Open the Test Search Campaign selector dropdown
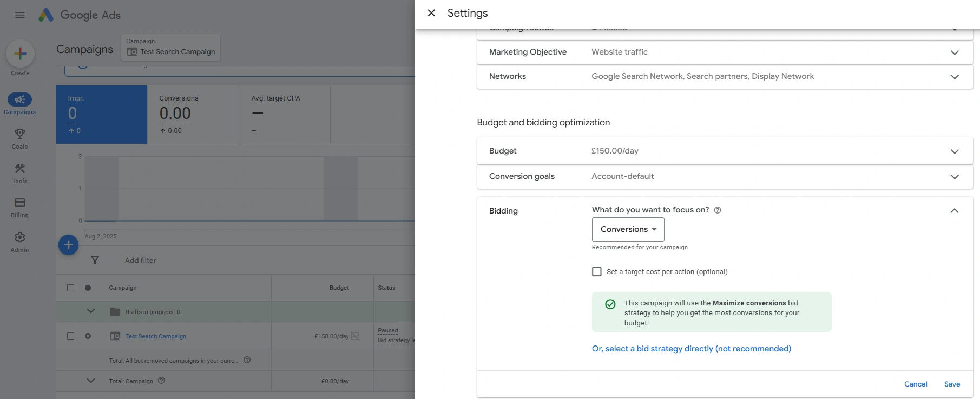Screen dimensions: 980x399 point(170,48)
